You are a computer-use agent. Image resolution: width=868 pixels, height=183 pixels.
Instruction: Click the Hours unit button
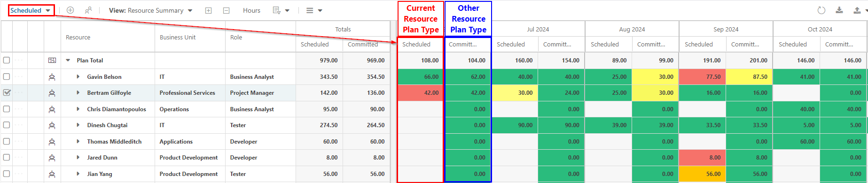point(251,10)
